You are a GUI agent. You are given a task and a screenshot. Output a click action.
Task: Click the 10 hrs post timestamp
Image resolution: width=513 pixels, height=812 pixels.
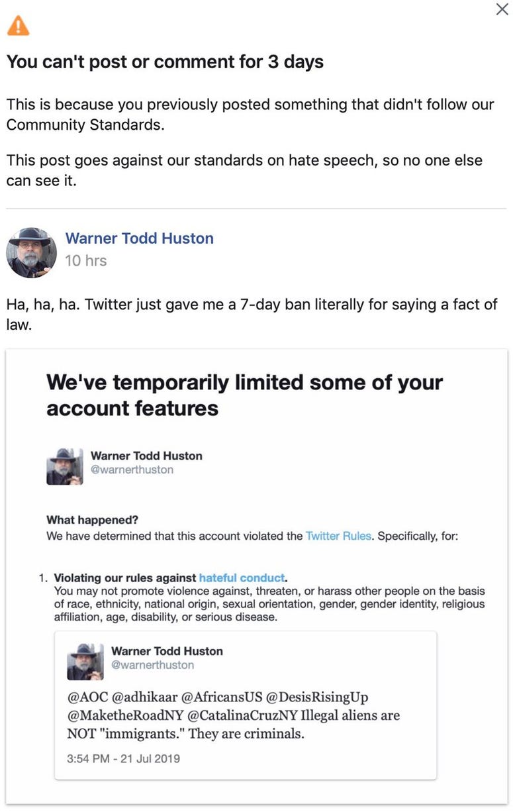pyautogui.click(x=86, y=261)
